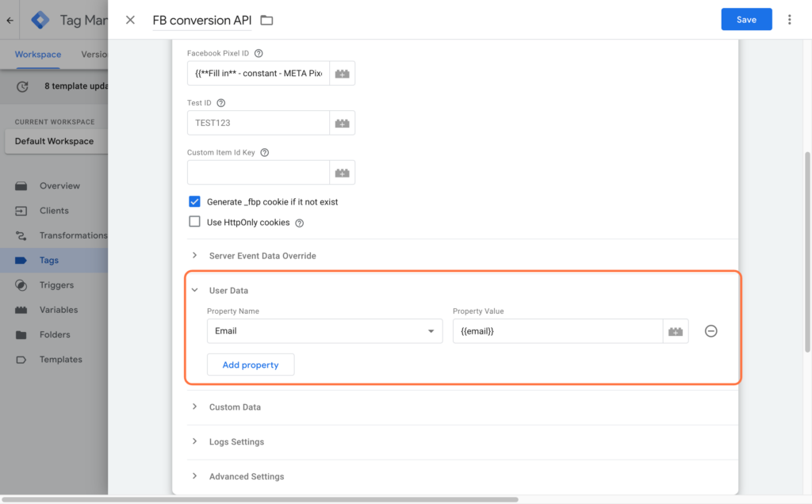
Task: Collapse the User Data section
Action: 195,290
